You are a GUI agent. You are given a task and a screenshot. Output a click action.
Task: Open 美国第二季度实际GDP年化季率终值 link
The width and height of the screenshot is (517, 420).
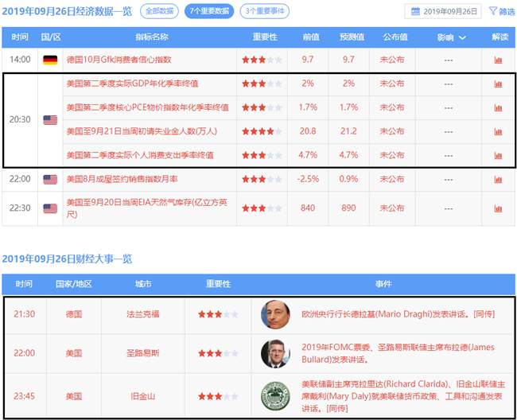click(132, 84)
